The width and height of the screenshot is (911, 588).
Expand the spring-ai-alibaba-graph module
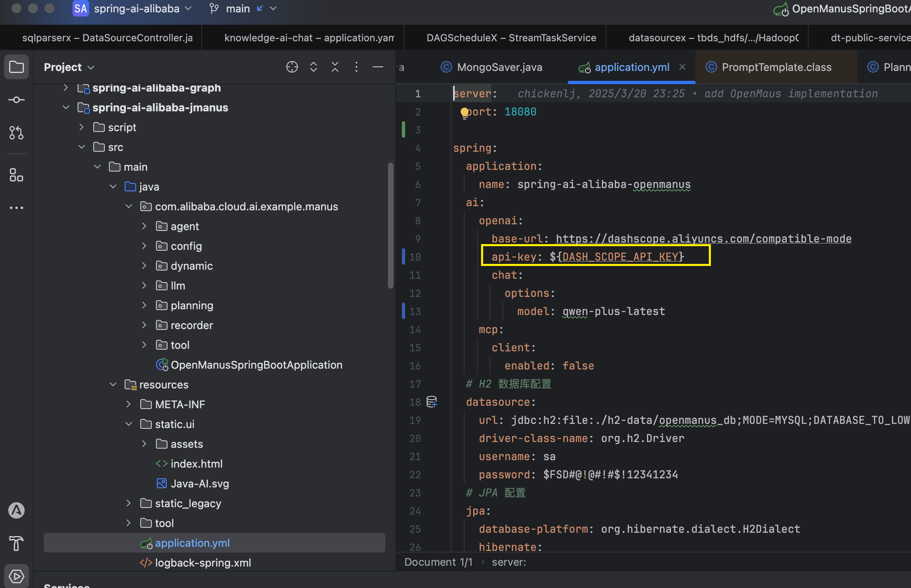click(x=66, y=88)
